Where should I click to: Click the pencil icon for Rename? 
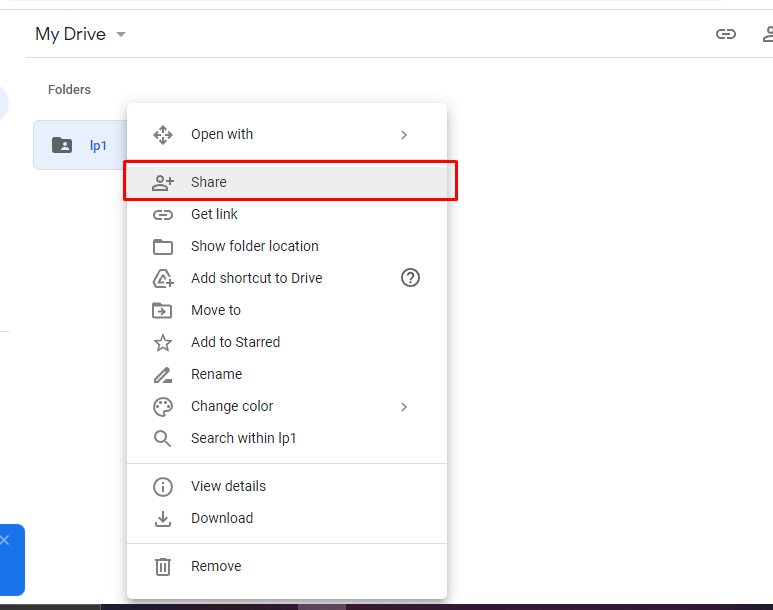163,375
